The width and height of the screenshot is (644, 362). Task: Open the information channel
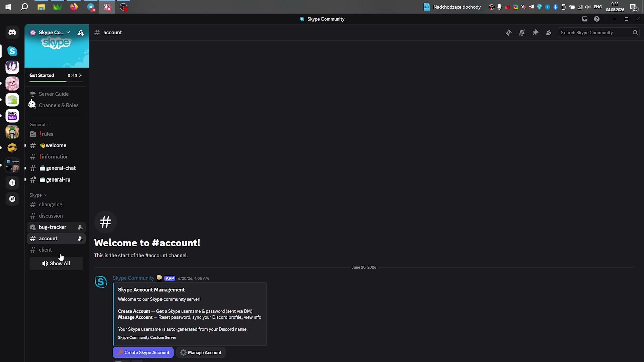(56, 157)
